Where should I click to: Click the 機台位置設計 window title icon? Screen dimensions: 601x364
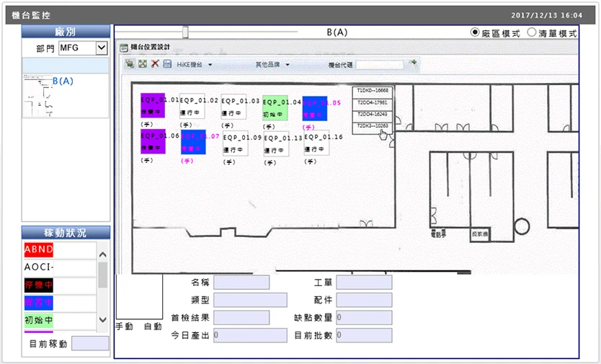(x=123, y=48)
